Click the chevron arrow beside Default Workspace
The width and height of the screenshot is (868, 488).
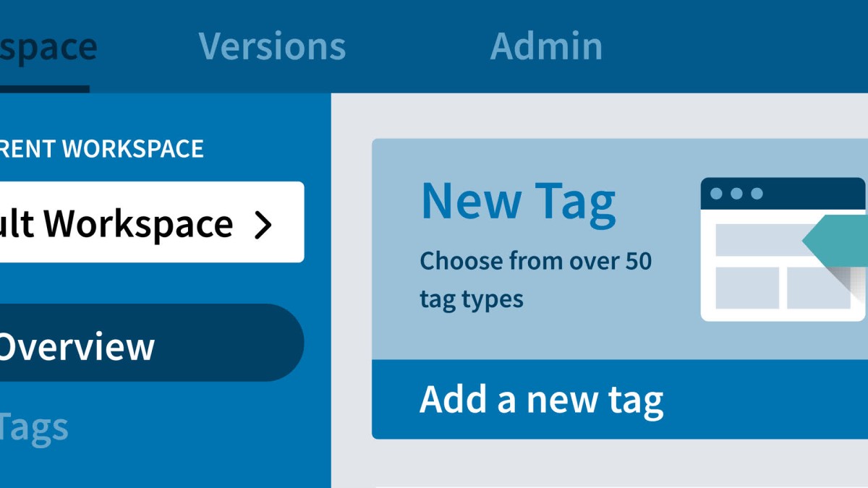point(264,225)
